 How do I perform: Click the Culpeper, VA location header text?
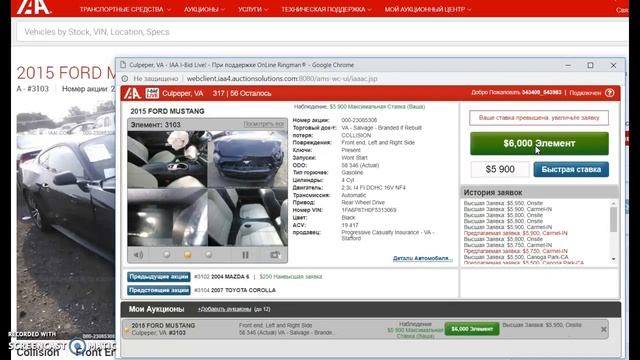pos(182,93)
